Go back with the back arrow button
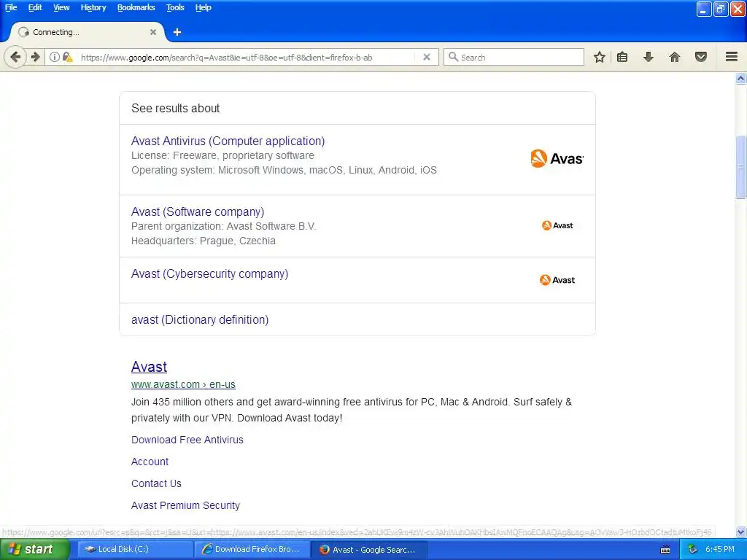The image size is (747, 560). click(x=15, y=57)
